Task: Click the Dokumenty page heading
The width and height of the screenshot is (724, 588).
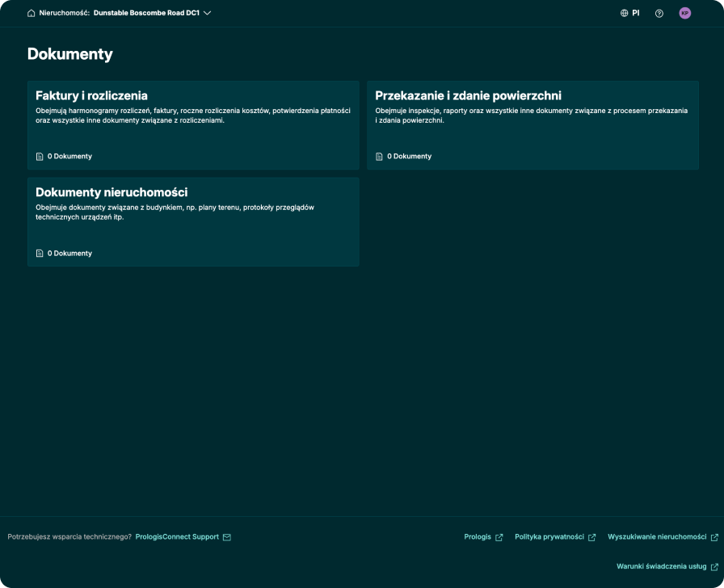Action: pyautogui.click(x=70, y=54)
